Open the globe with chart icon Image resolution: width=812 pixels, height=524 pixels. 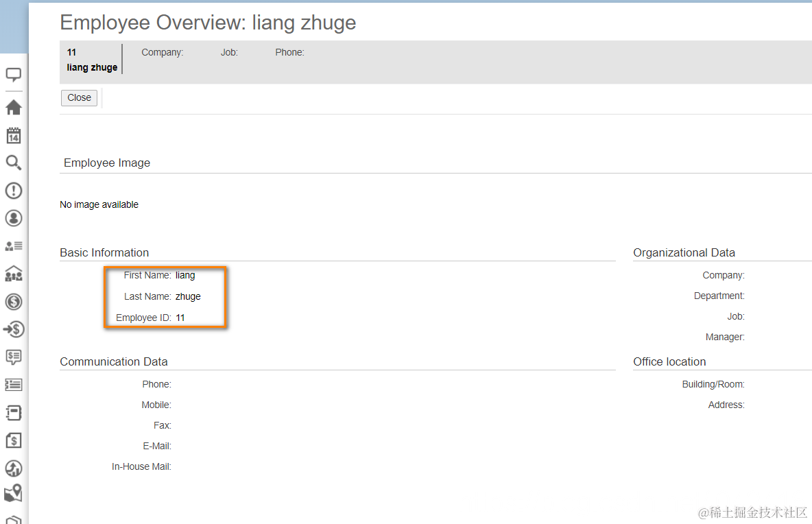[x=14, y=468]
